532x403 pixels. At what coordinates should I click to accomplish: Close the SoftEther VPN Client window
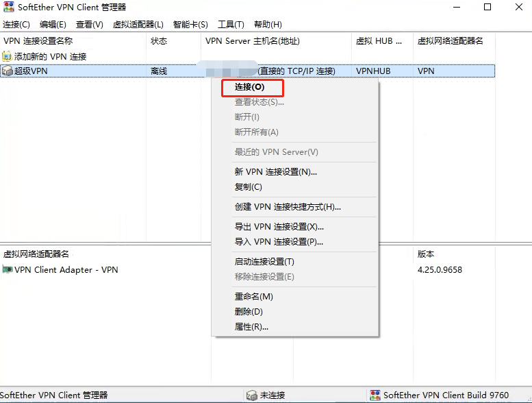519,7
